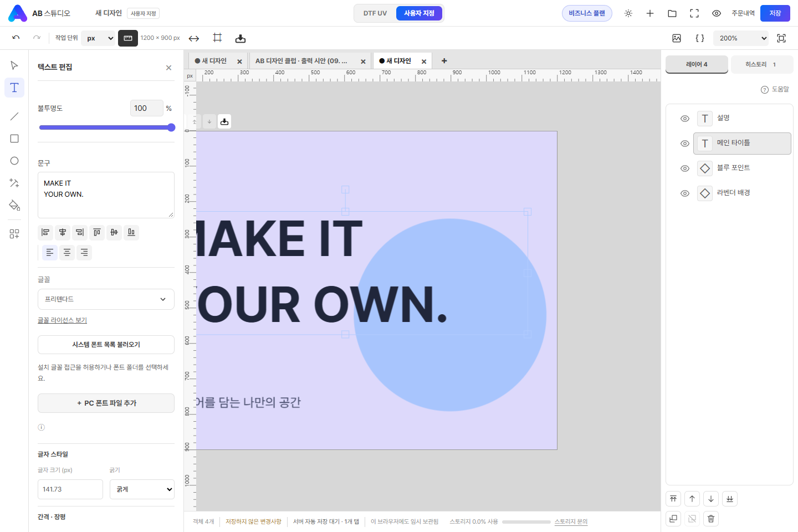Delete layer using trash icon
The image size is (798, 532).
pos(711,519)
